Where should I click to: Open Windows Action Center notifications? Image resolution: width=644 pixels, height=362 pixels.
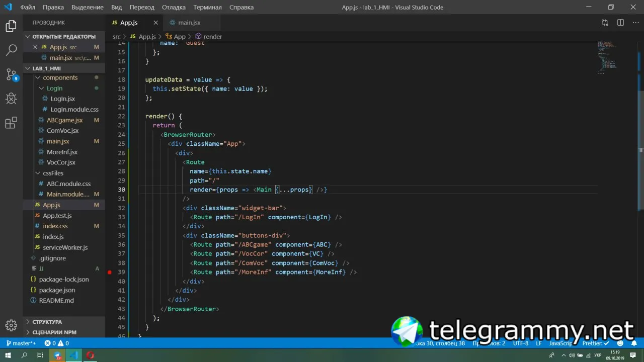click(633, 355)
